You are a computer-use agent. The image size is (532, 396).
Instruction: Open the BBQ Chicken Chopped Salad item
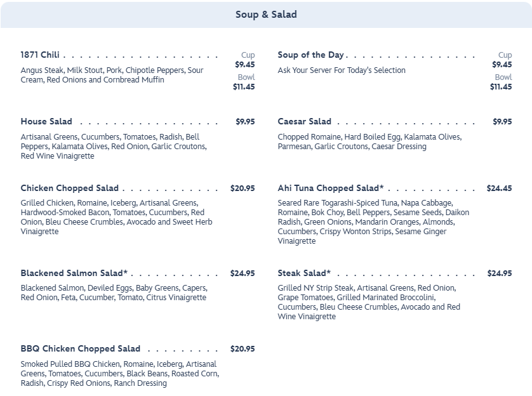80,349
